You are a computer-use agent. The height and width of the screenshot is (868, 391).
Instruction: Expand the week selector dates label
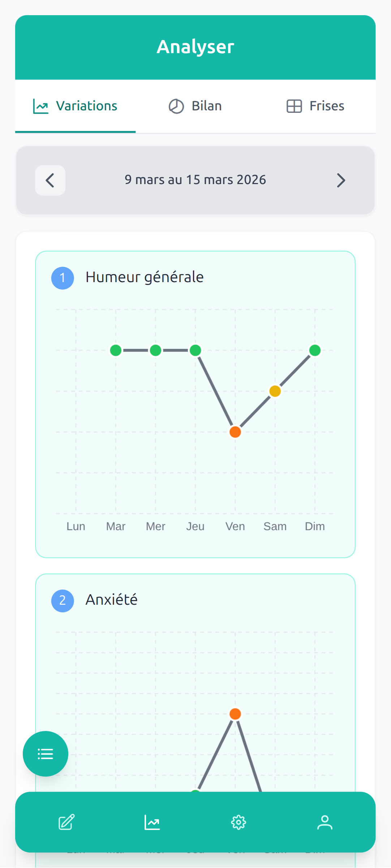pyautogui.click(x=195, y=180)
